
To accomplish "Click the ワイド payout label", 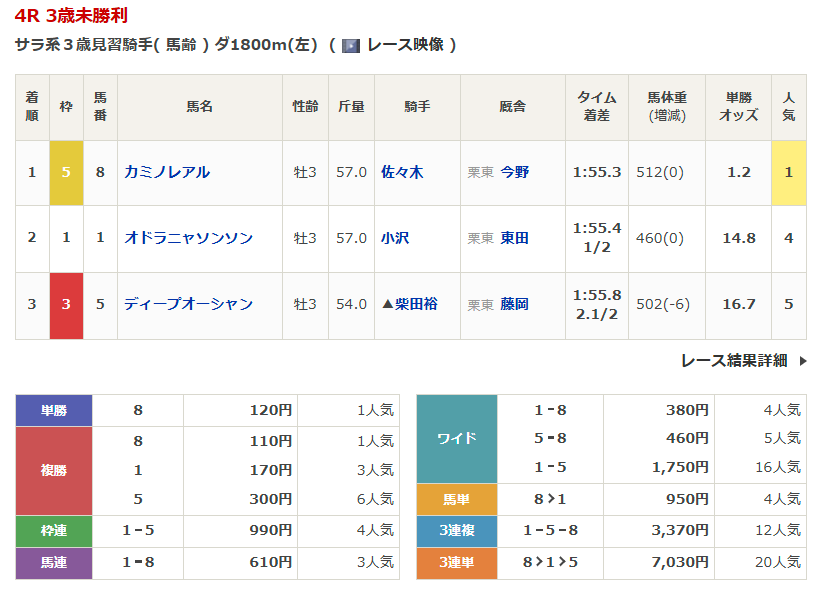I will click(x=456, y=439).
